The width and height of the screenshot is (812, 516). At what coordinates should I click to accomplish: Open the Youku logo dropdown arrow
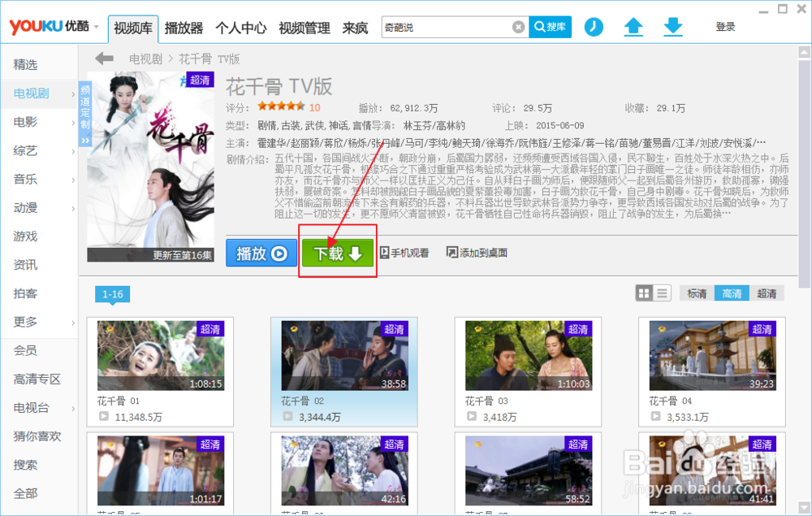97,27
